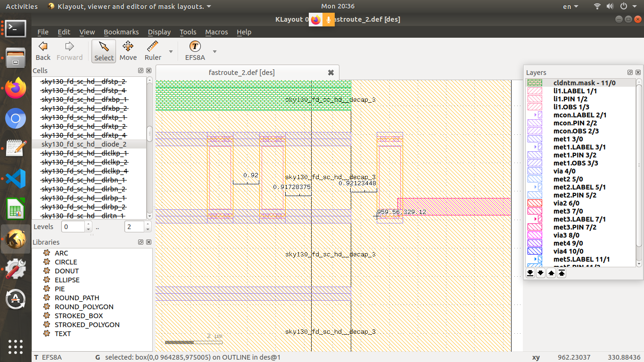Open the dropdown arrow next to EFS8A
The width and height of the screenshot is (644, 362).
point(215,50)
